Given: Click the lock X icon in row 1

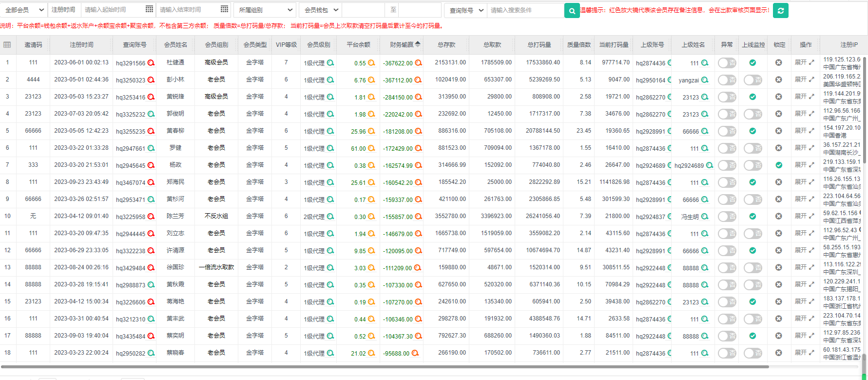Looking at the screenshot, I should point(779,62).
